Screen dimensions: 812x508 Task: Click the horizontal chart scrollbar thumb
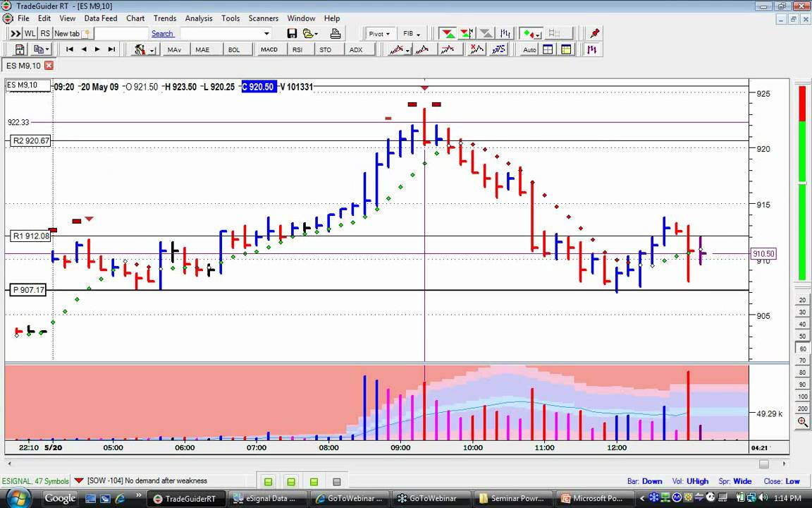(764, 464)
